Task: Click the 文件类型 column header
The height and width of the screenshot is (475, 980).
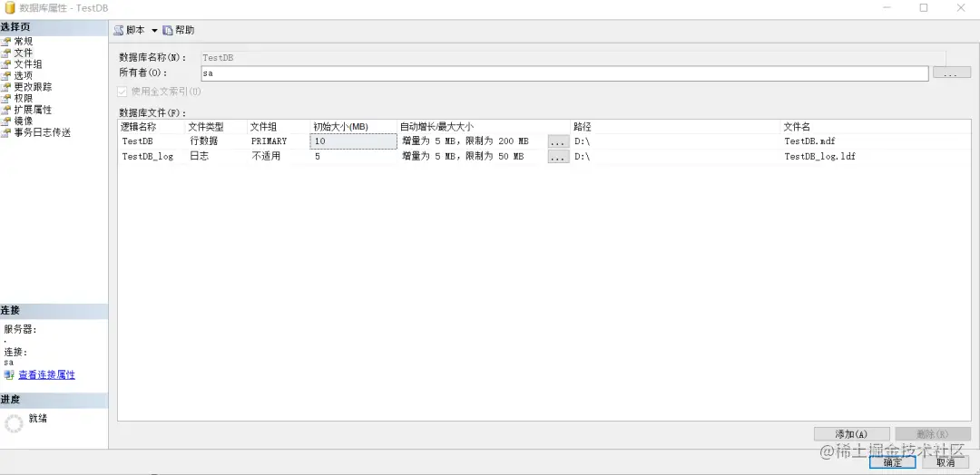Action: point(216,126)
